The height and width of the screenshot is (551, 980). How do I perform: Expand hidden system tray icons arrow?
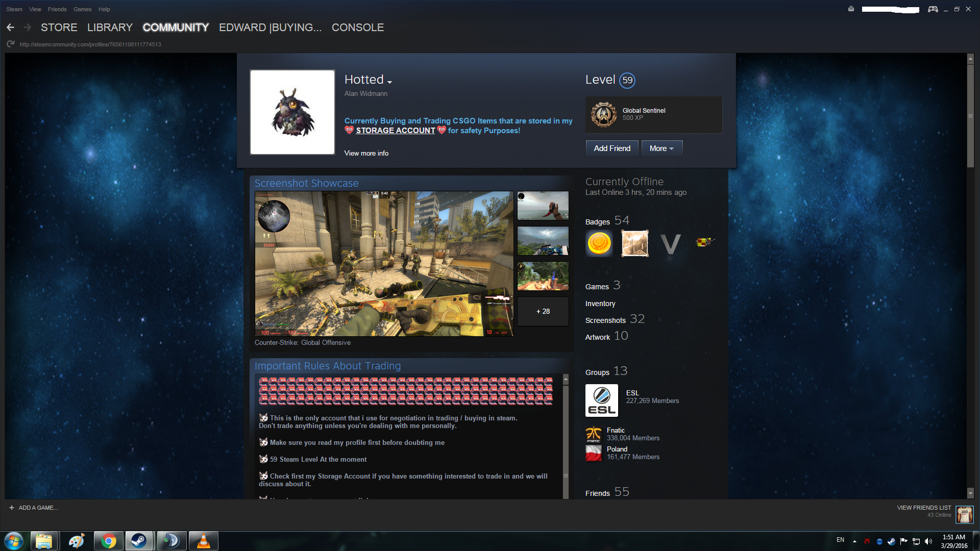click(854, 541)
